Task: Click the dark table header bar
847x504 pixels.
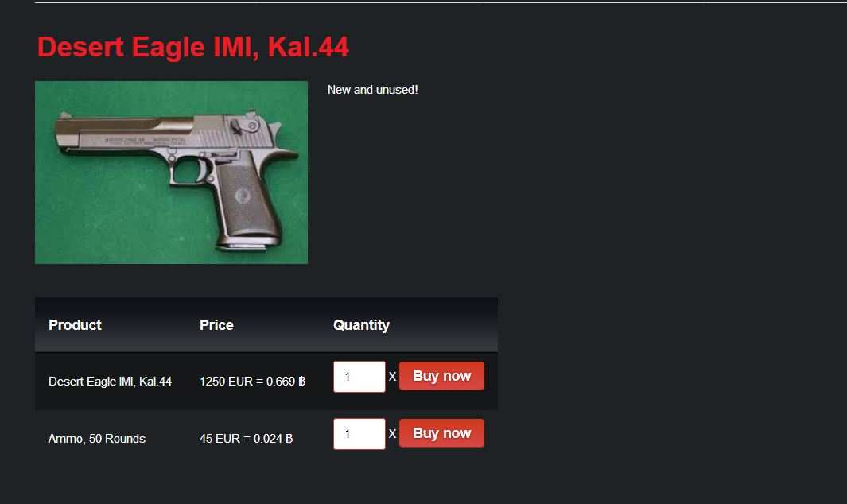Action: pyautogui.click(x=266, y=324)
